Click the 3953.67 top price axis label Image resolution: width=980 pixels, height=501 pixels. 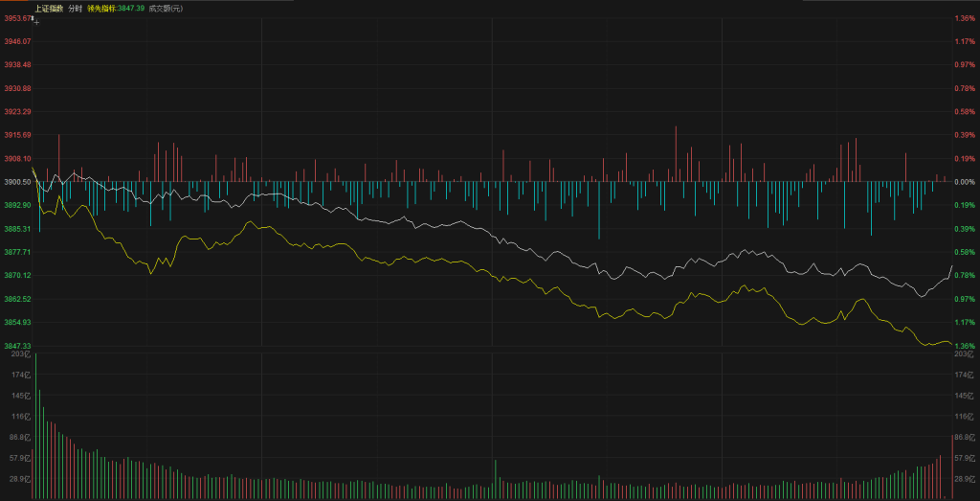tap(16, 18)
